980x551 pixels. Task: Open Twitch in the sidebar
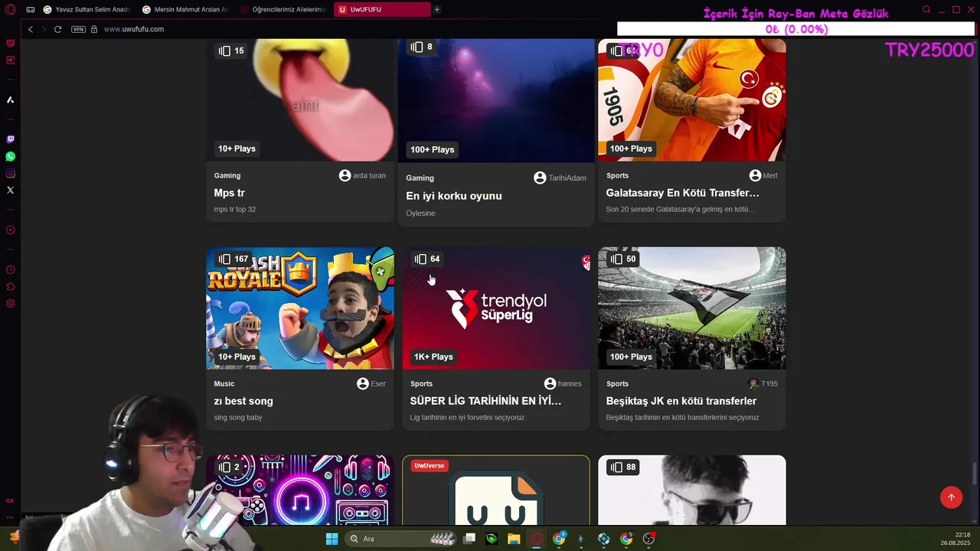pyautogui.click(x=11, y=139)
